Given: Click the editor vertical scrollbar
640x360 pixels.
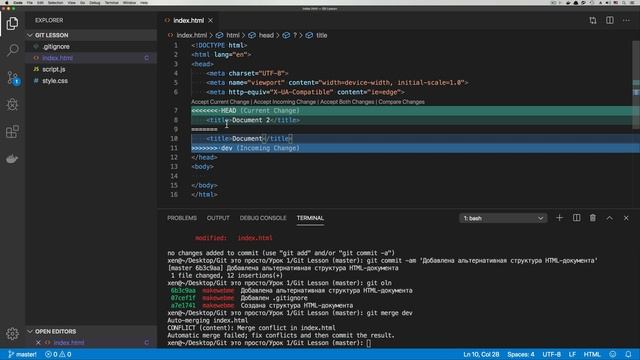Looking at the screenshot, I should 636,86.
